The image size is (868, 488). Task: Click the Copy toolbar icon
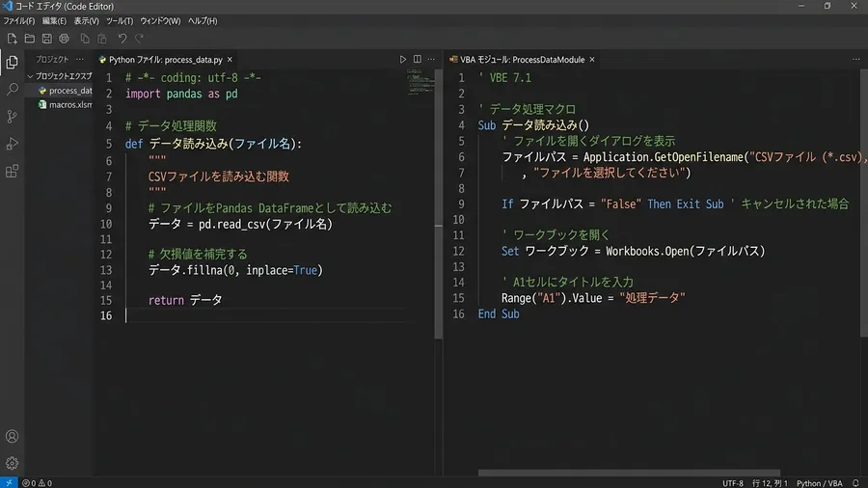85,39
